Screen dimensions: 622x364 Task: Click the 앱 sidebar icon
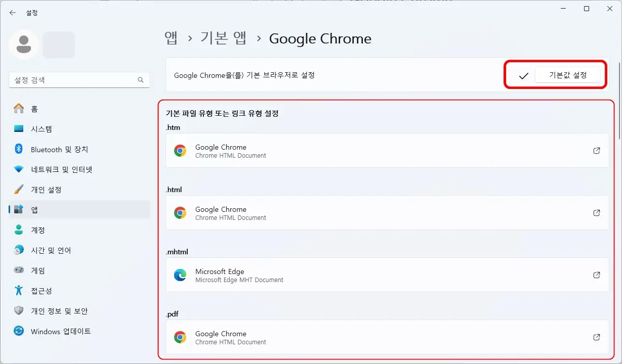coord(19,210)
